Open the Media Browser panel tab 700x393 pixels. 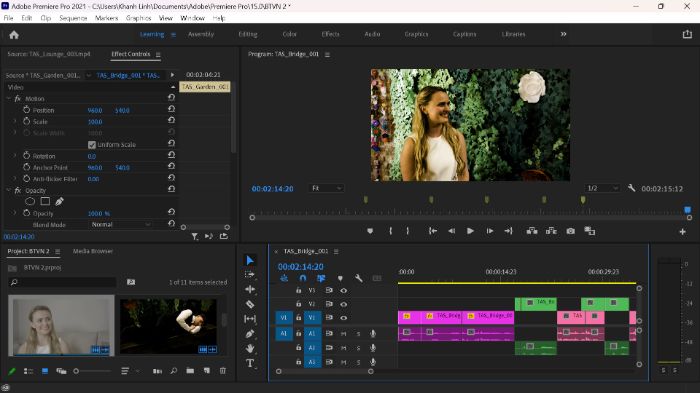click(93, 251)
